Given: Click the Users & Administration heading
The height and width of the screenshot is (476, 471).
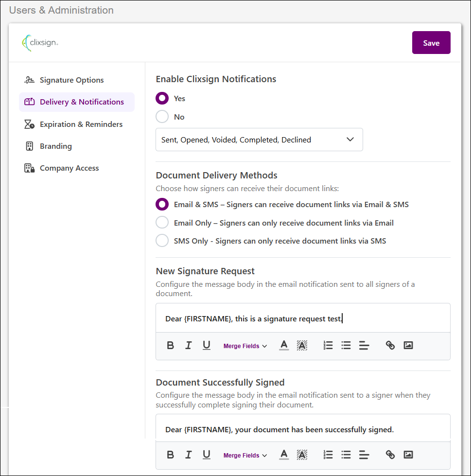Looking at the screenshot, I should tap(61, 10).
